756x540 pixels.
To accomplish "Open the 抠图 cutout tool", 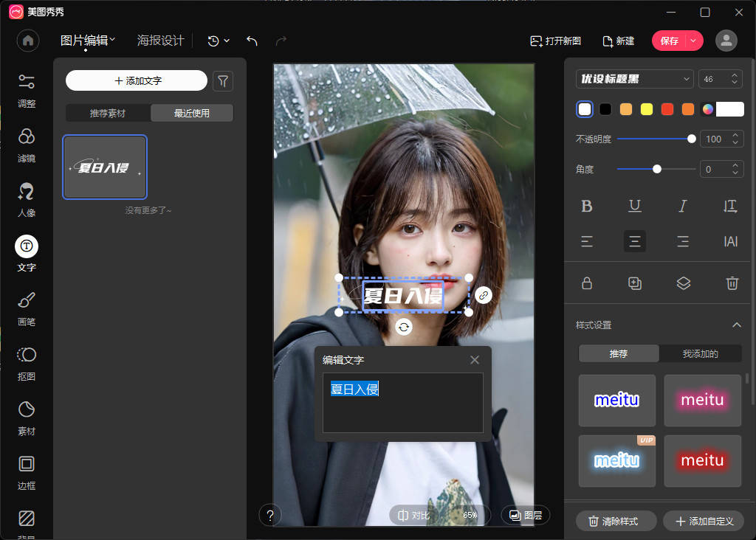I will tap(27, 363).
